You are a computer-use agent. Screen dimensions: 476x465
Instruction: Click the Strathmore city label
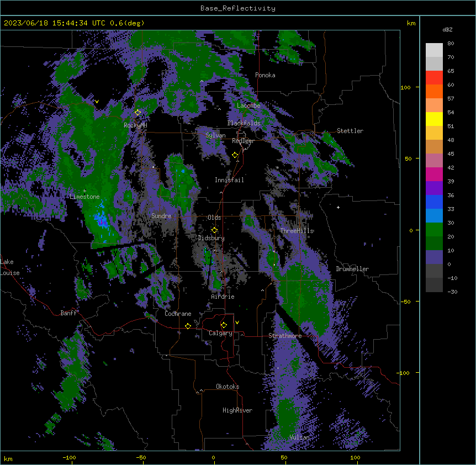[x=285, y=336]
